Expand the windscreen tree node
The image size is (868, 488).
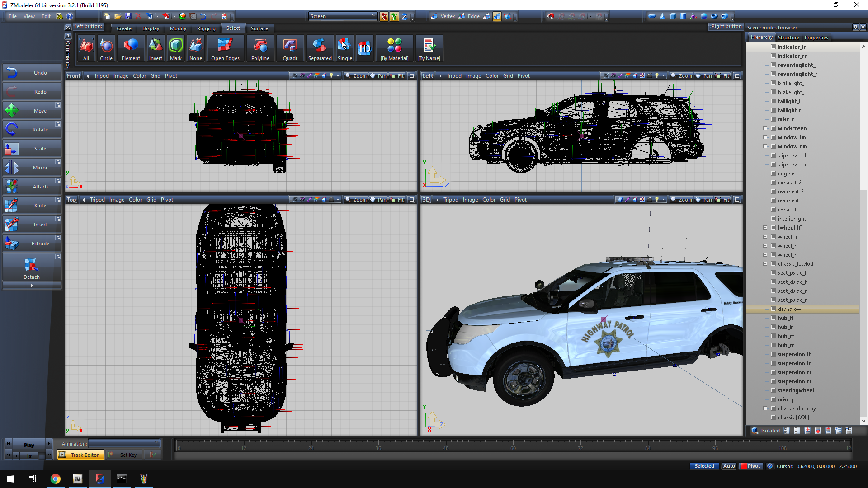pyautogui.click(x=765, y=128)
